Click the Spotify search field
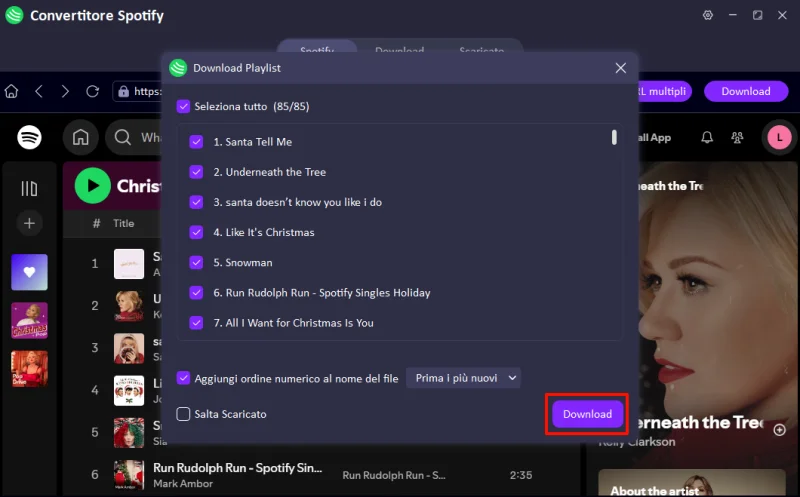This screenshot has height=497, width=800. pos(134,137)
